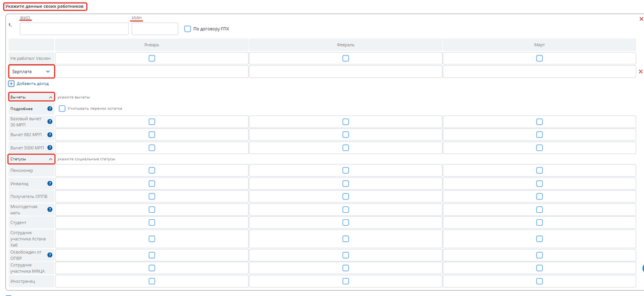Viewport: 644px width, 296px height.
Task: Click the Иностранец row label
Action: [x=21, y=281]
